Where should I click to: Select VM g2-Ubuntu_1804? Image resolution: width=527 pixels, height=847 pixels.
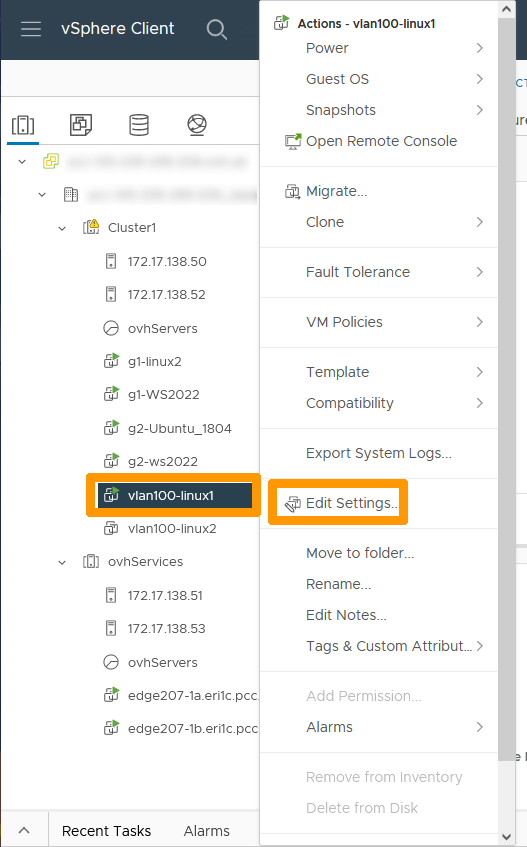[180, 428]
